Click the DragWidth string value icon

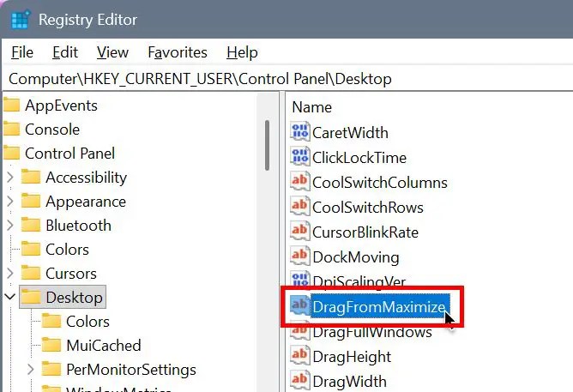(x=300, y=380)
